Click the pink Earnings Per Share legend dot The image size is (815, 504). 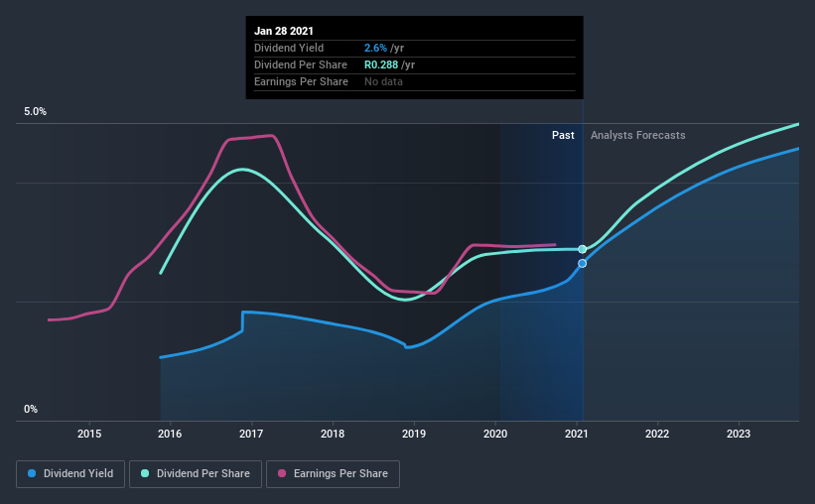pyautogui.click(x=282, y=473)
